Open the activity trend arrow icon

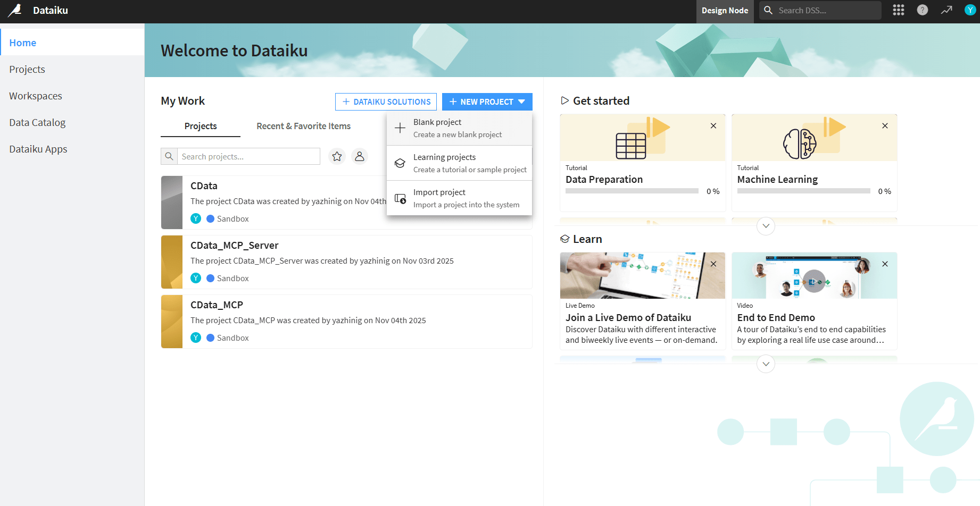point(946,10)
